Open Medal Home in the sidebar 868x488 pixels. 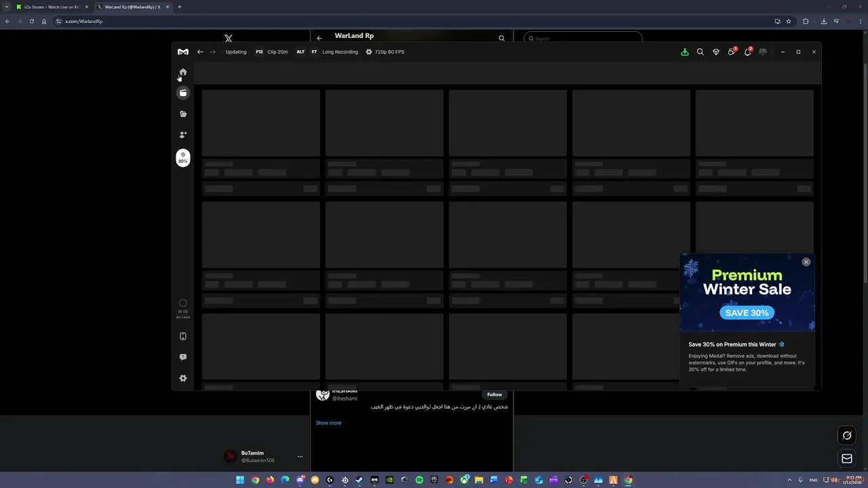pos(183,72)
